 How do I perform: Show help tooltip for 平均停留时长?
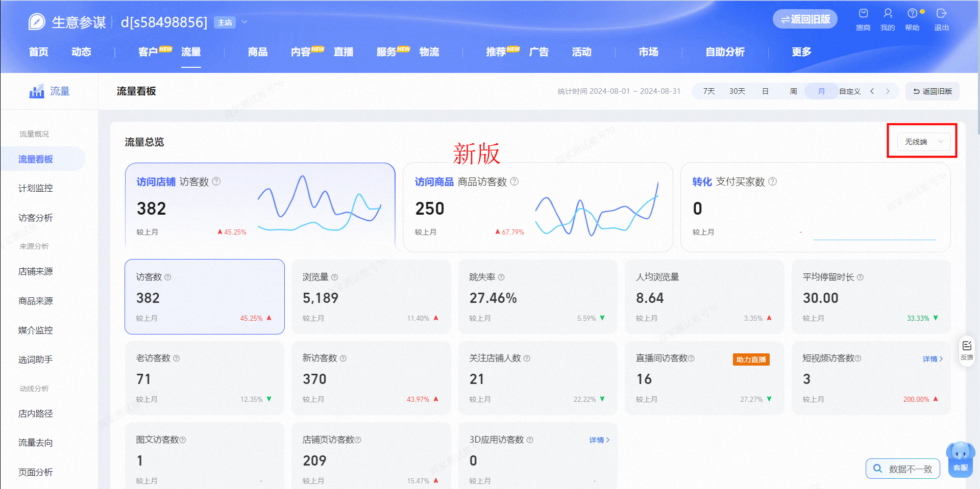click(x=860, y=277)
